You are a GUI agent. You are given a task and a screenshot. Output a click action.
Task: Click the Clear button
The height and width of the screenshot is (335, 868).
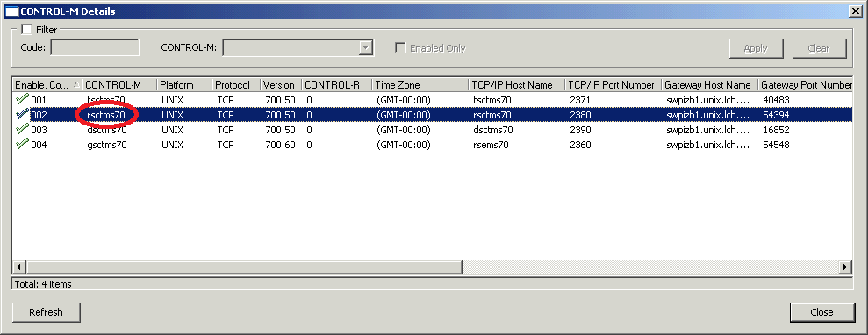819,48
